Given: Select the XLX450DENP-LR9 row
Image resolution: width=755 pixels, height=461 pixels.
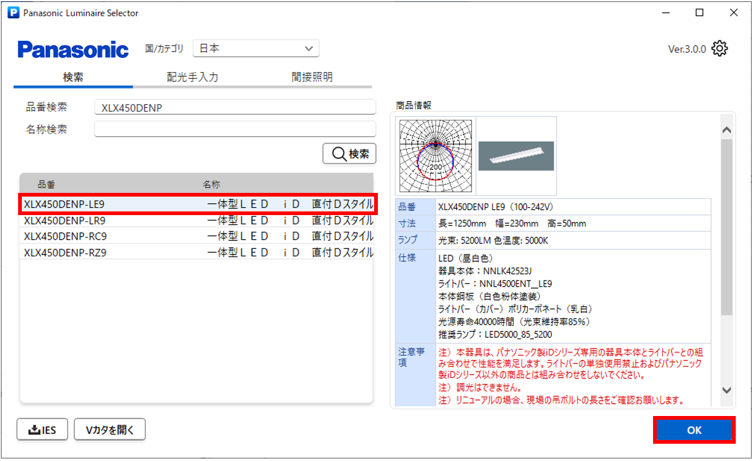Looking at the screenshot, I should (x=198, y=220).
